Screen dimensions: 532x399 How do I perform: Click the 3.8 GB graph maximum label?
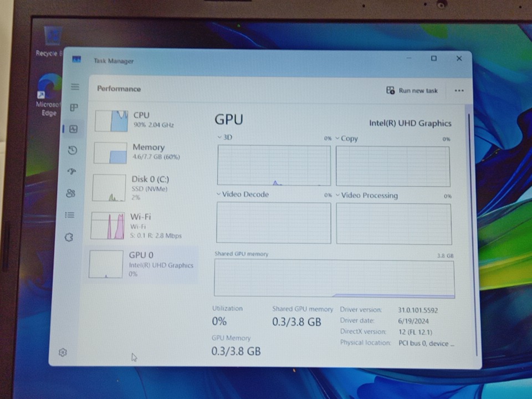[445, 256]
